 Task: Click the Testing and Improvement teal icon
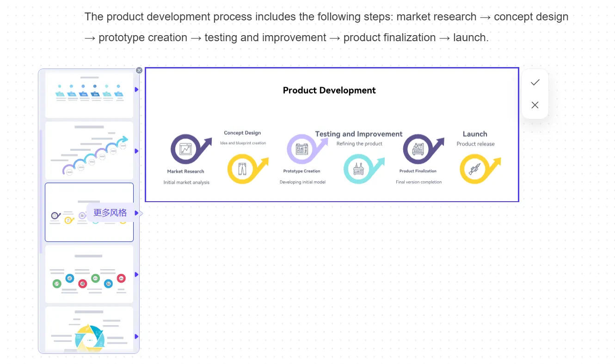358,169
